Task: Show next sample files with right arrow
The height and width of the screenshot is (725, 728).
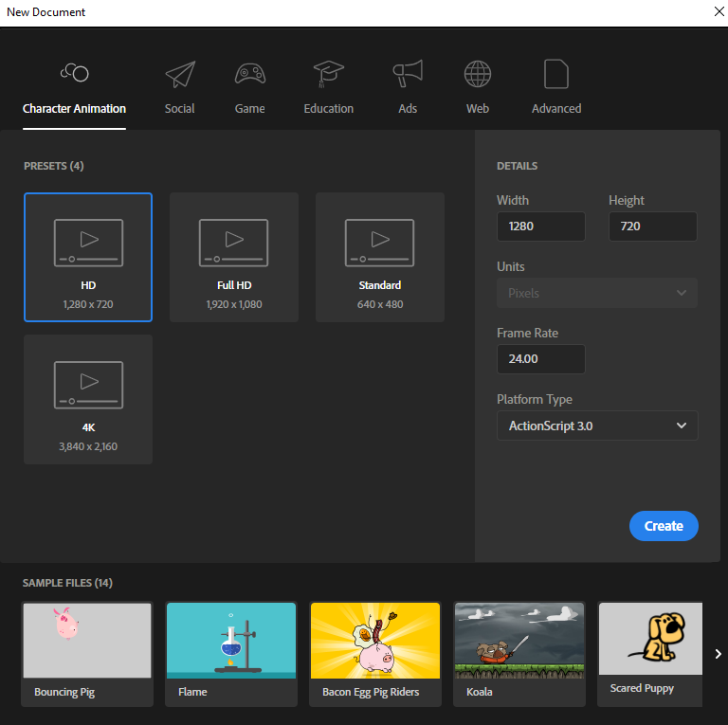Action: pyautogui.click(x=718, y=654)
